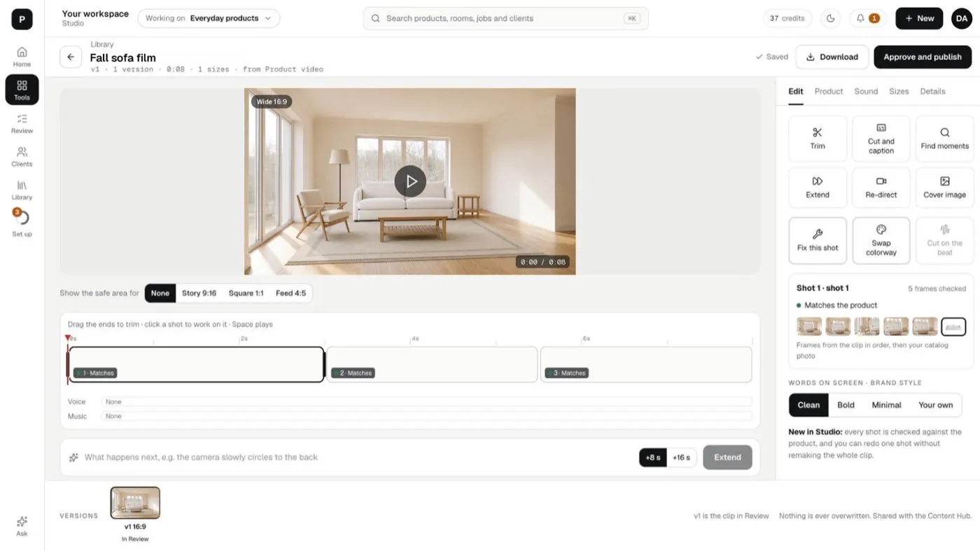Open the notifications bell
This screenshot has height=551, width=980.
(x=868, y=18)
